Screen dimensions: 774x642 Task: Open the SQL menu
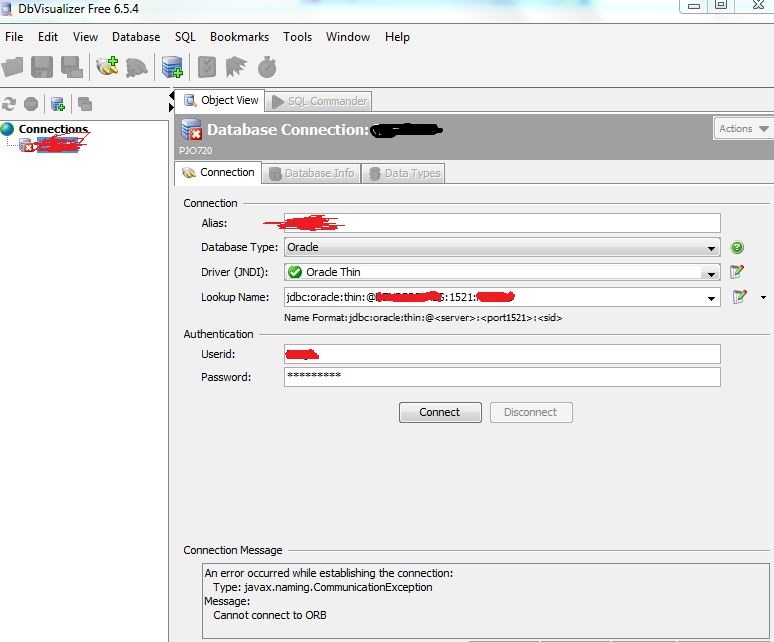185,37
